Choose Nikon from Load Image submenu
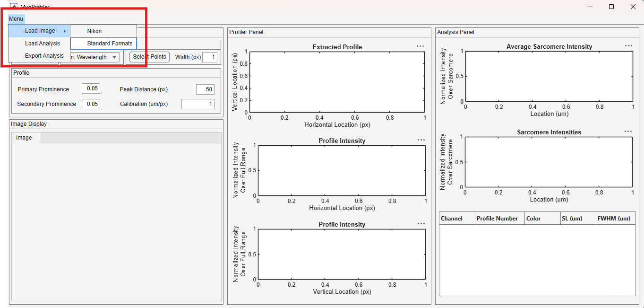This screenshot has height=308, width=644. (x=103, y=31)
